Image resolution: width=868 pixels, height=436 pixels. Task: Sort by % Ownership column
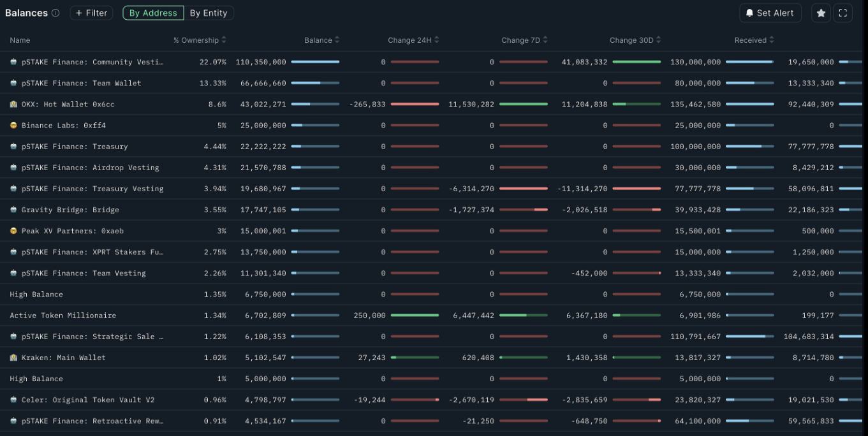200,40
